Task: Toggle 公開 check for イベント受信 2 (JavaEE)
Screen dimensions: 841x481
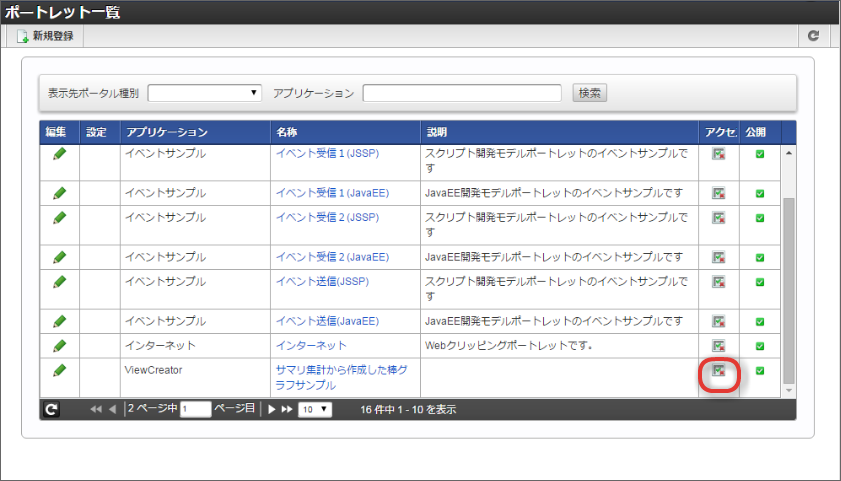Action: 760,258
